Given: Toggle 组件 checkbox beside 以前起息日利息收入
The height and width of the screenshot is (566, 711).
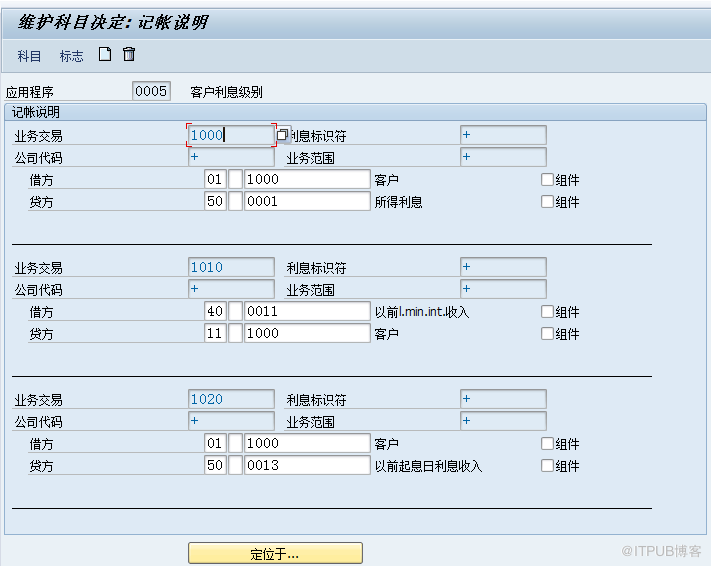Looking at the screenshot, I should coord(547,465).
